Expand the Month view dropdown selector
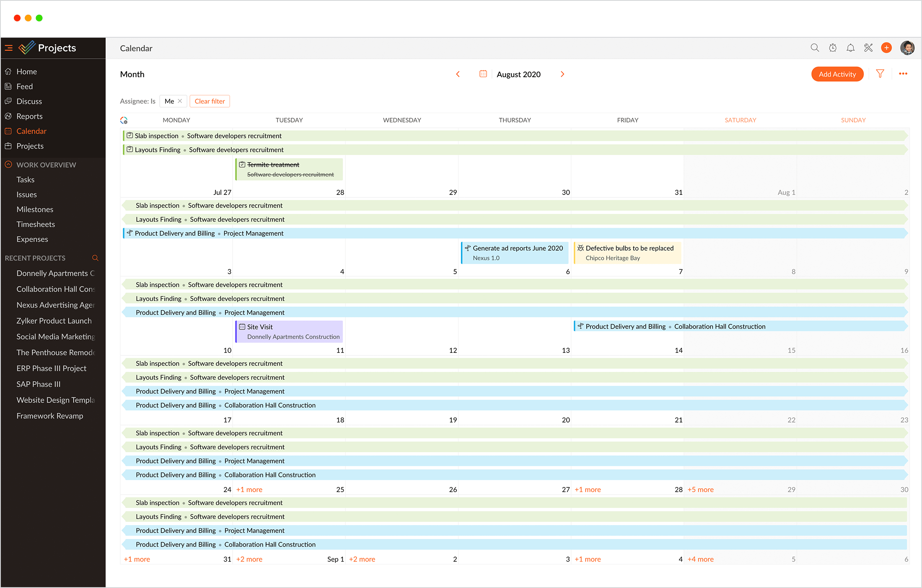This screenshot has width=922, height=588. click(x=132, y=75)
